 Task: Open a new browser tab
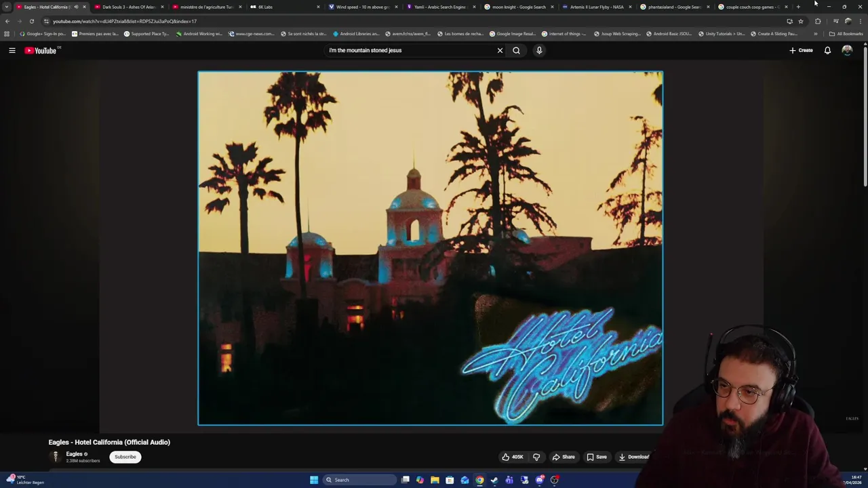[x=798, y=7]
